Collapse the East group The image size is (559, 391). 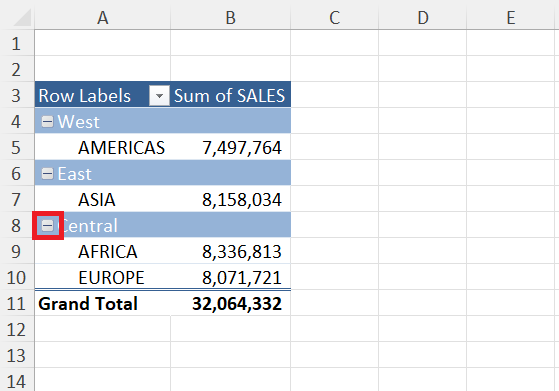[47, 174]
